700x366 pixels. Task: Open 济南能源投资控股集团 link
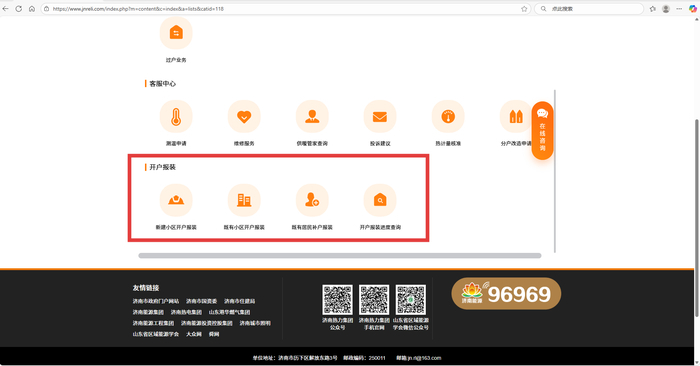[x=207, y=323]
